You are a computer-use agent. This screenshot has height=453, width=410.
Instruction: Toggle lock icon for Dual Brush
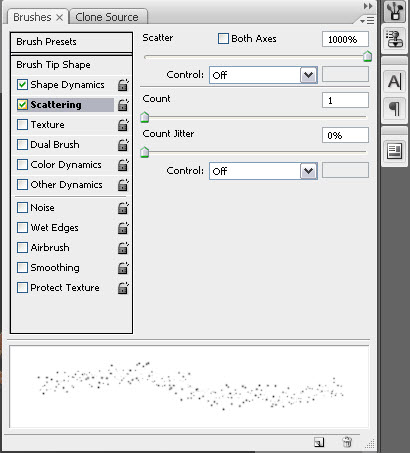(123, 145)
